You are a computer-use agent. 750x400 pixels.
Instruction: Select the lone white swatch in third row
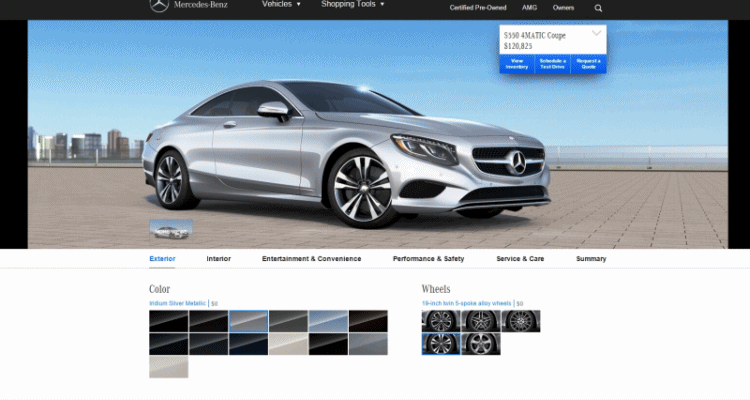pos(169,367)
